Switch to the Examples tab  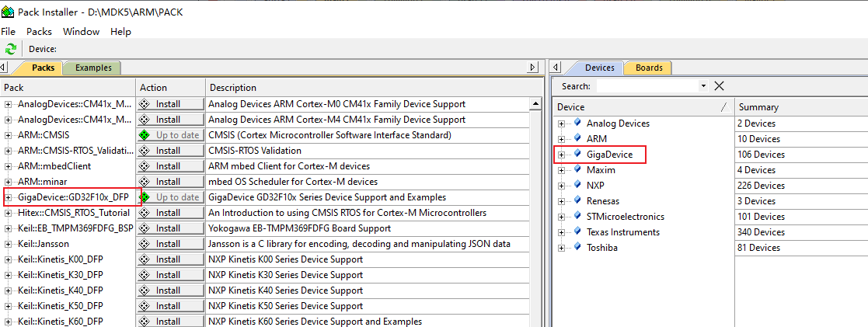(93, 68)
